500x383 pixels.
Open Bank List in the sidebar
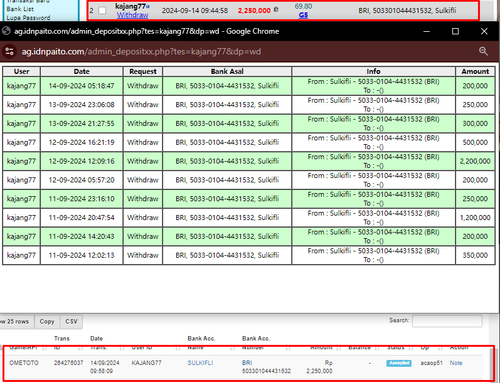click(20, 9)
